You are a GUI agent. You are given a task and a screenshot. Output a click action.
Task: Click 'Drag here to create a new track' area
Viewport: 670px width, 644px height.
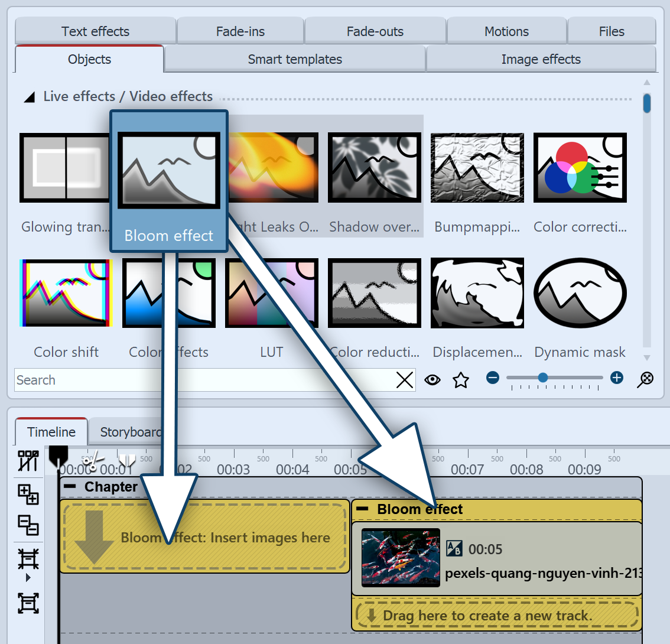coord(496,616)
